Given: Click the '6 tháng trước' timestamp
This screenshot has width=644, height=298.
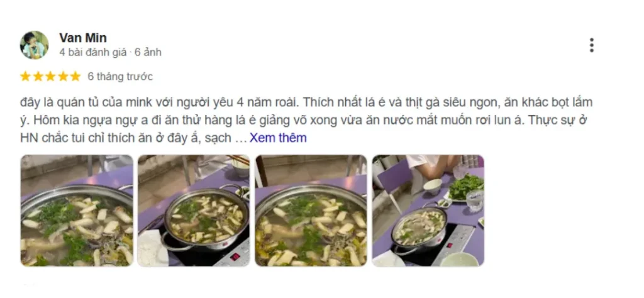Looking at the screenshot, I should coord(120,77).
